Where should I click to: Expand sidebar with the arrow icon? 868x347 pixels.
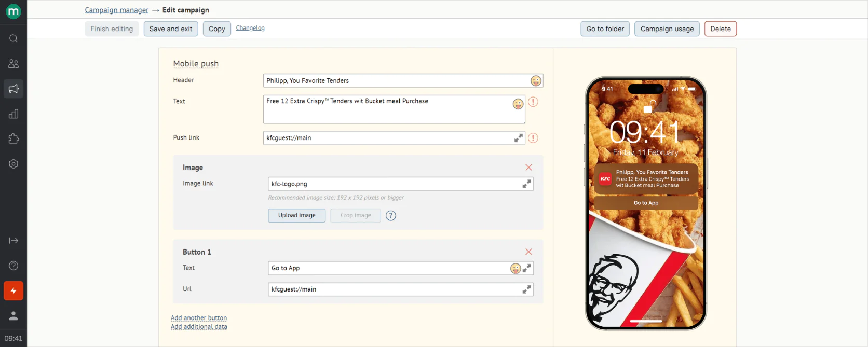point(13,241)
